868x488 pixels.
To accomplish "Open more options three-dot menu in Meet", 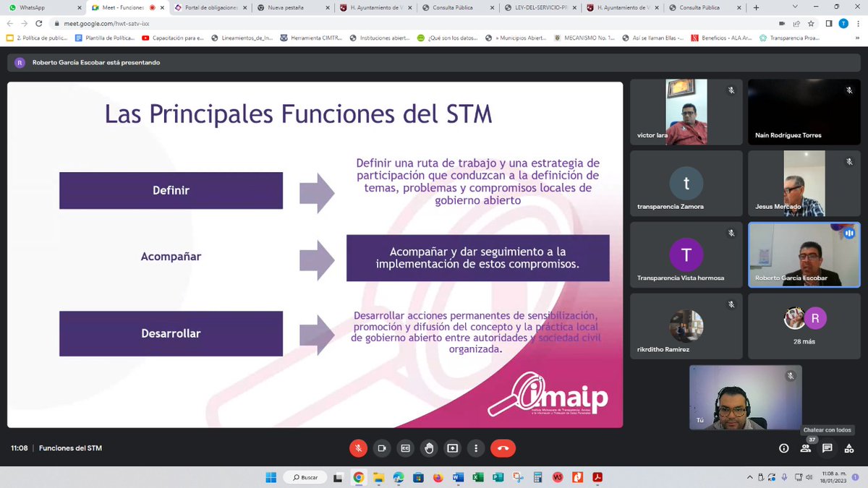I will pyautogui.click(x=476, y=448).
